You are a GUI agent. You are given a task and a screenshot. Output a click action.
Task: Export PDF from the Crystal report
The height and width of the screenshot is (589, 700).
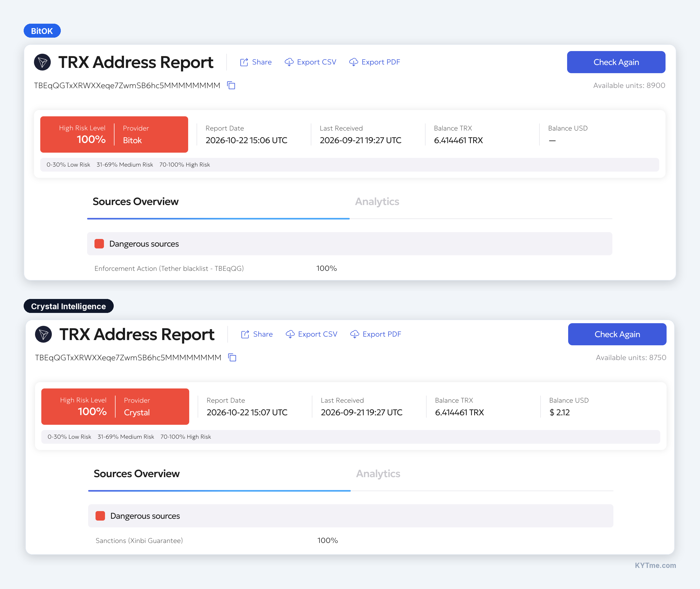[376, 334]
